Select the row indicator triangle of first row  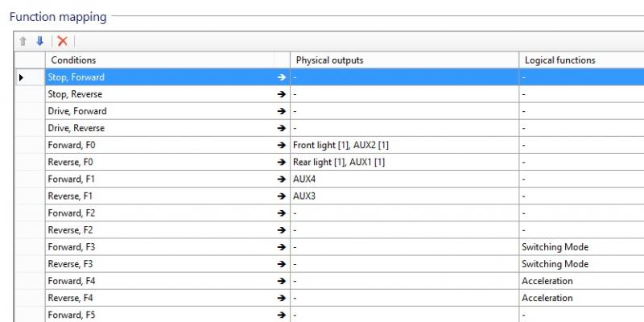pyautogui.click(x=22, y=77)
